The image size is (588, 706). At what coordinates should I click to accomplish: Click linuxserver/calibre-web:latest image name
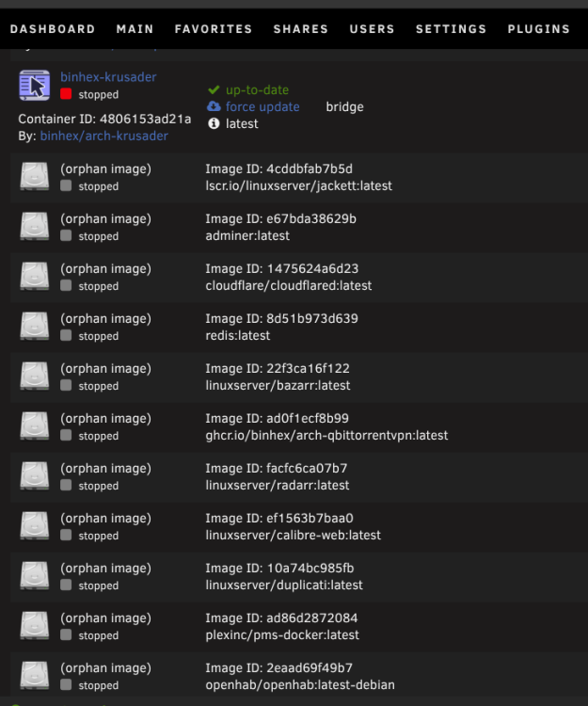pos(294,536)
